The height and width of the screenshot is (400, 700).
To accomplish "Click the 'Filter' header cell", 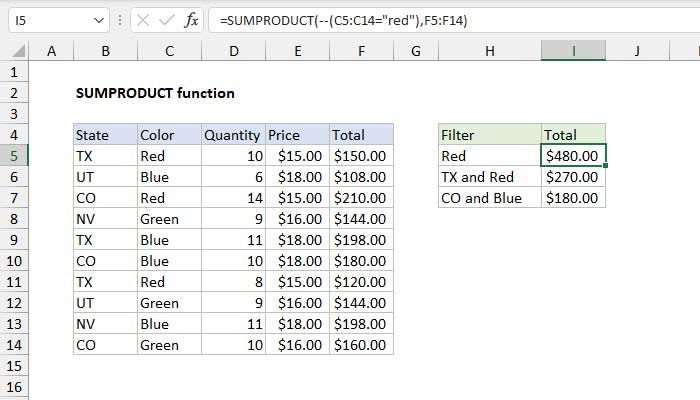I will [490, 135].
